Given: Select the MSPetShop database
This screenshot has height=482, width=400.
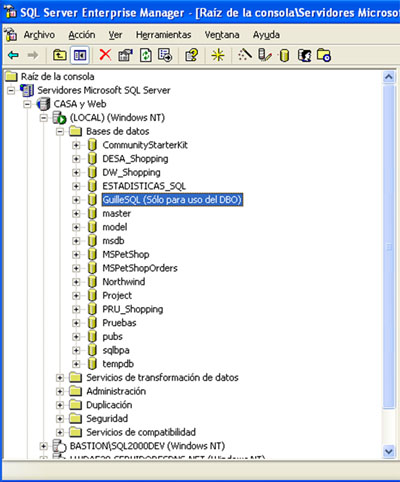Looking at the screenshot, I should pos(126,254).
